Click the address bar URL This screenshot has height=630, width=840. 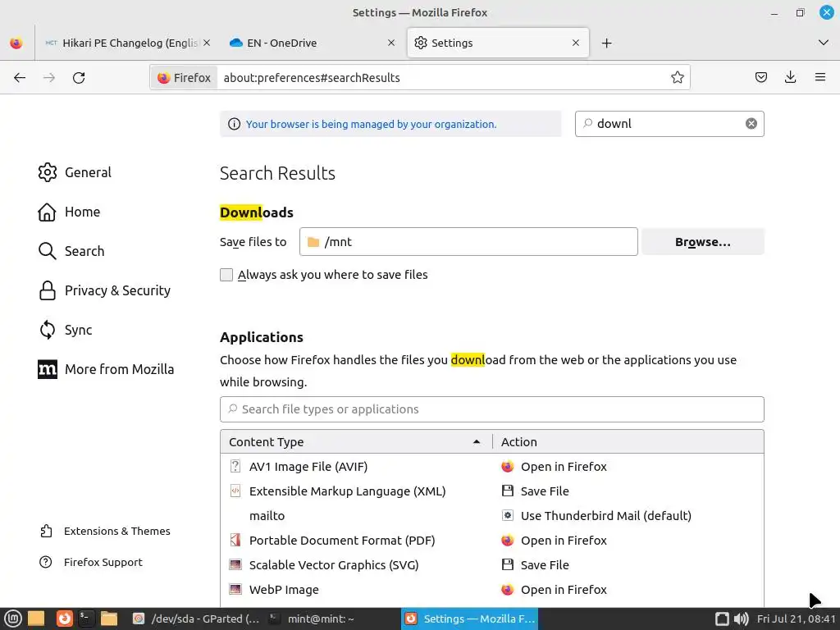(x=312, y=78)
